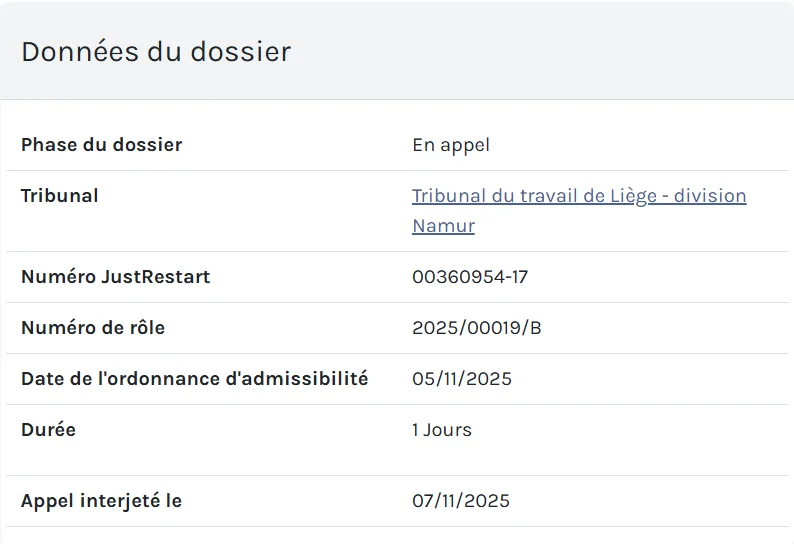Select the role number 2025/00019/B

pos(477,328)
